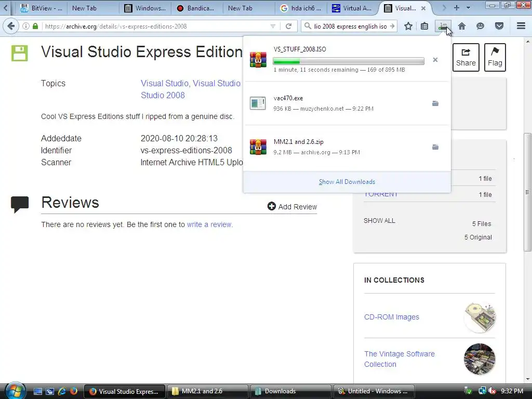
Task: Toggle the Downloads toolbar button
Action: point(443,26)
